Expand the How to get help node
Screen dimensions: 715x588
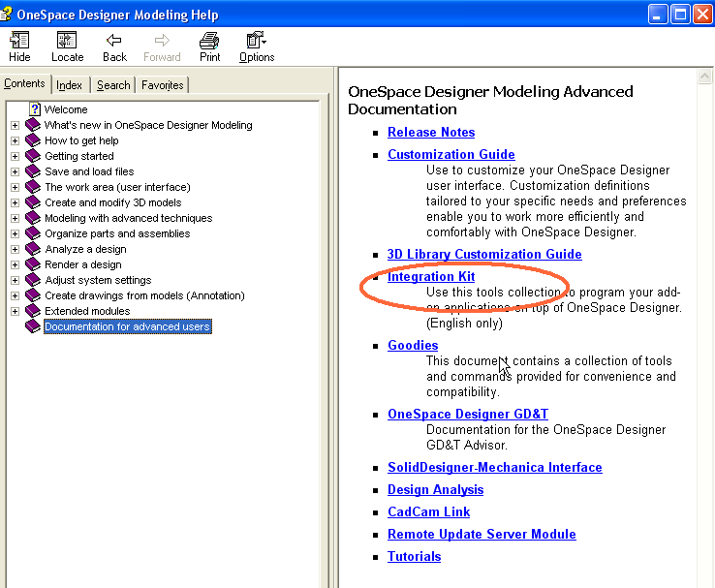pyautogui.click(x=16, y=140)
